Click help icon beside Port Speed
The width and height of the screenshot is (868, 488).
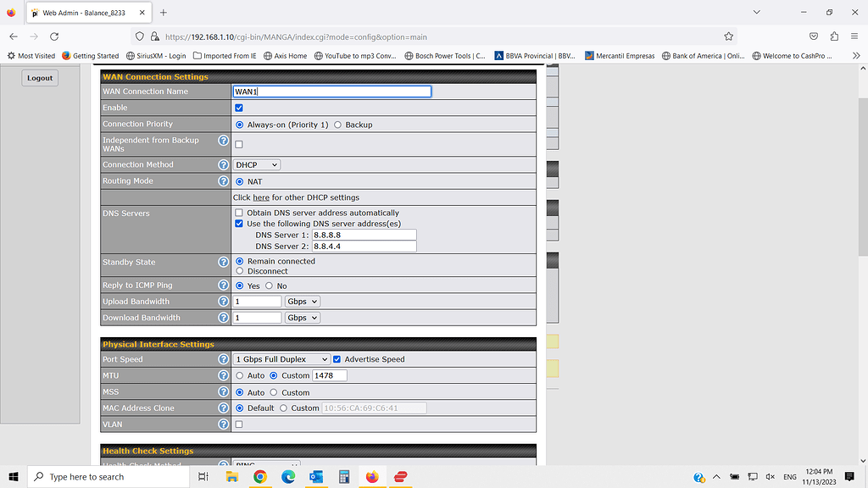pos(223,359)
